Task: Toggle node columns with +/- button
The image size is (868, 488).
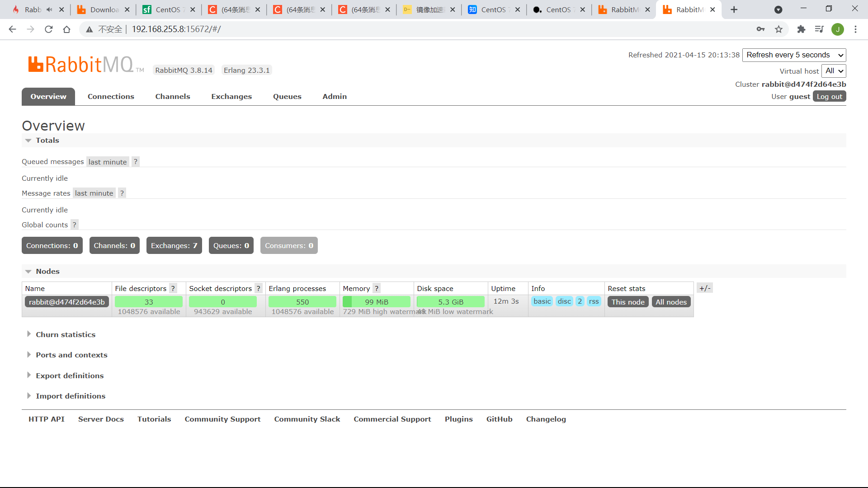Action: 705,288
